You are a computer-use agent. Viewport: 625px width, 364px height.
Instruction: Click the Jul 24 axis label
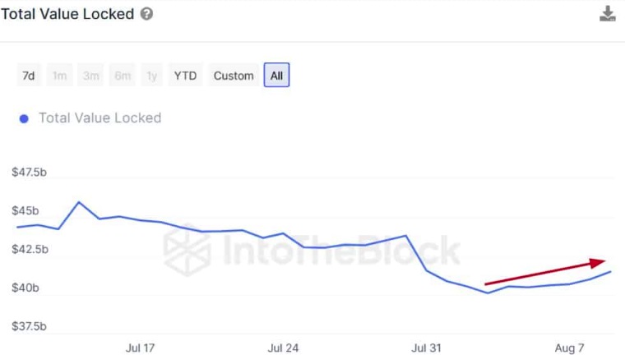tap(283, 348)
